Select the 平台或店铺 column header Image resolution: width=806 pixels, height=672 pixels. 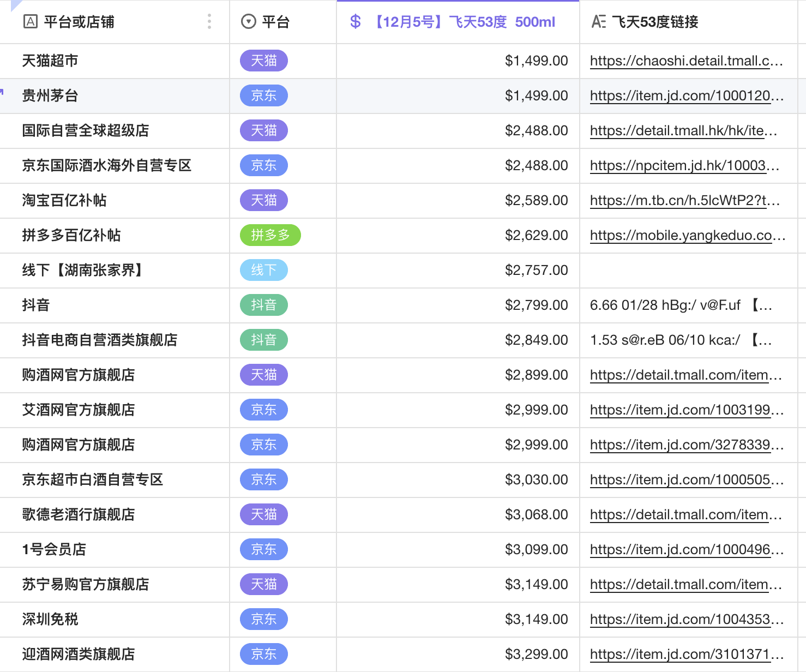coord(115,22)
